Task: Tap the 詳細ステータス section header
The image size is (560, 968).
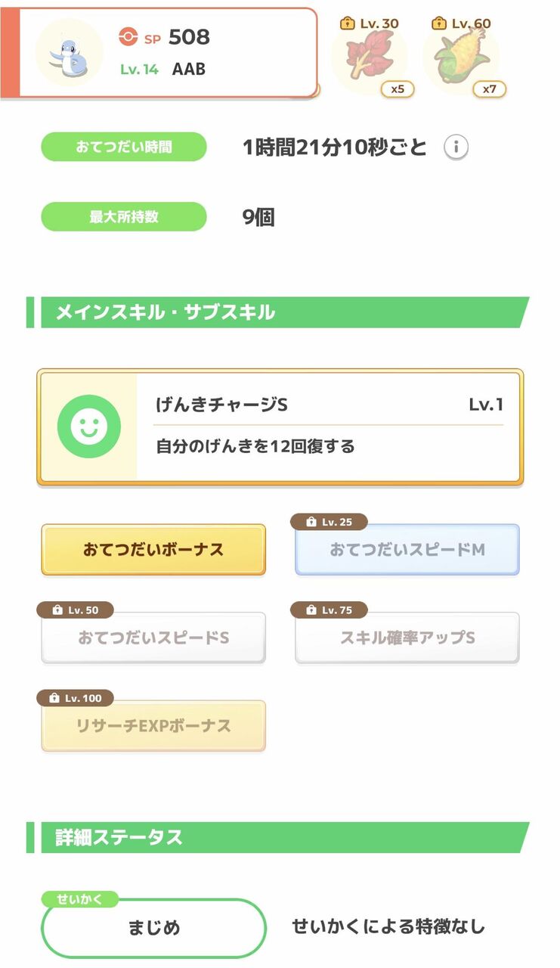Action: tap(278, 837)
